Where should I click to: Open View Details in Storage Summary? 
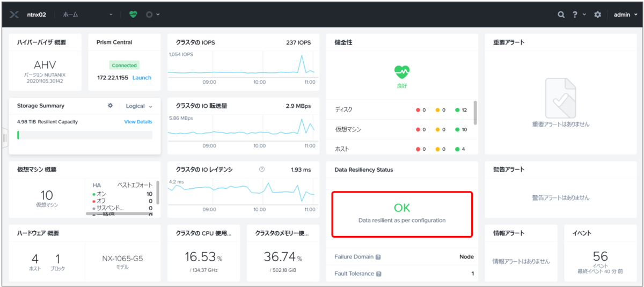138,122
